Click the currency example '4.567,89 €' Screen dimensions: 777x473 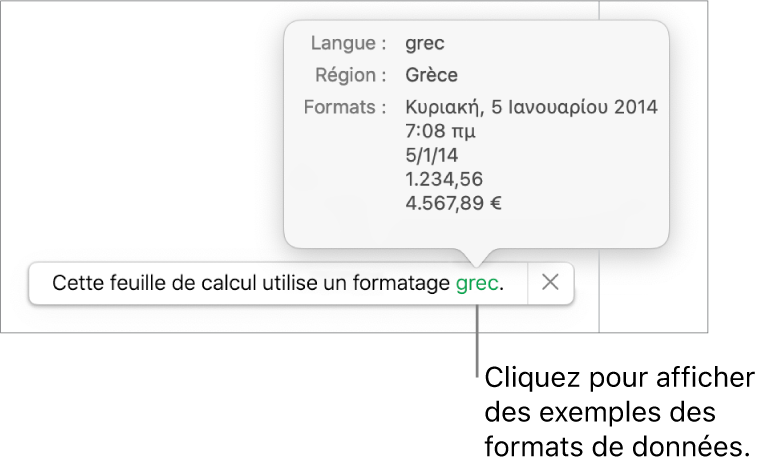[x=454, y=204]
